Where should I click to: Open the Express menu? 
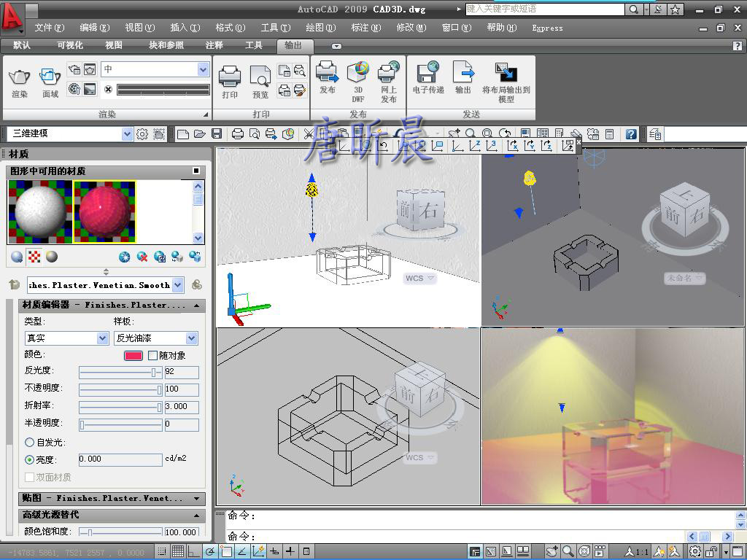[x=547, y=28]
